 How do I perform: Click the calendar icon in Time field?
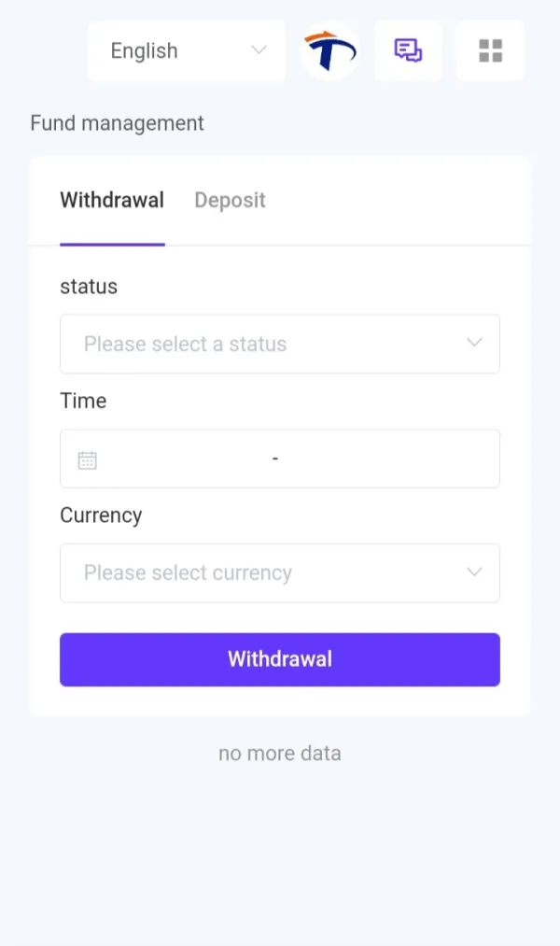coord(88,459)
